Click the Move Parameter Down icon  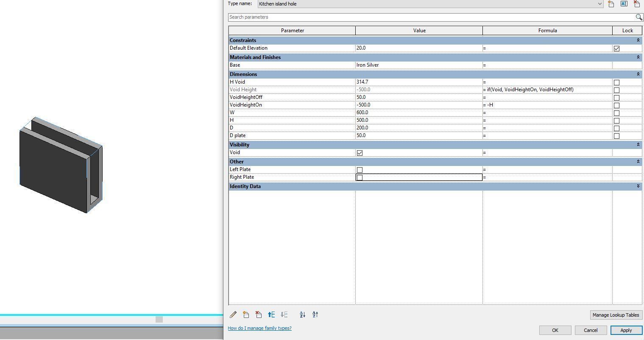284,315
